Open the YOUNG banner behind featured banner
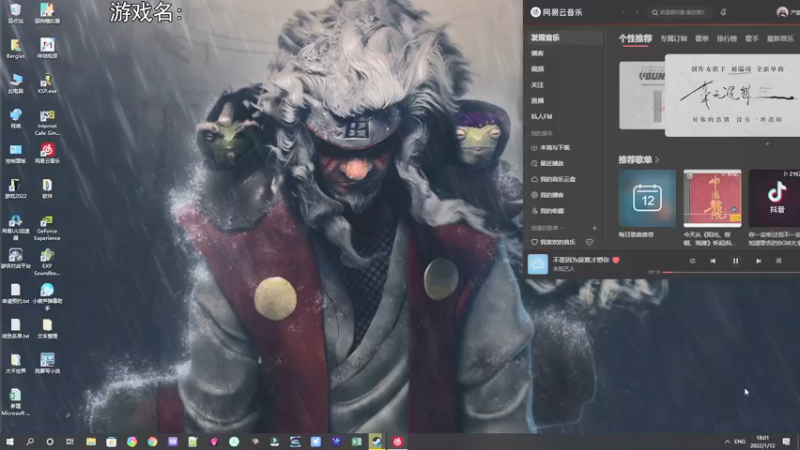The width and height of the screenshot is (800, 450). (642, 95)
